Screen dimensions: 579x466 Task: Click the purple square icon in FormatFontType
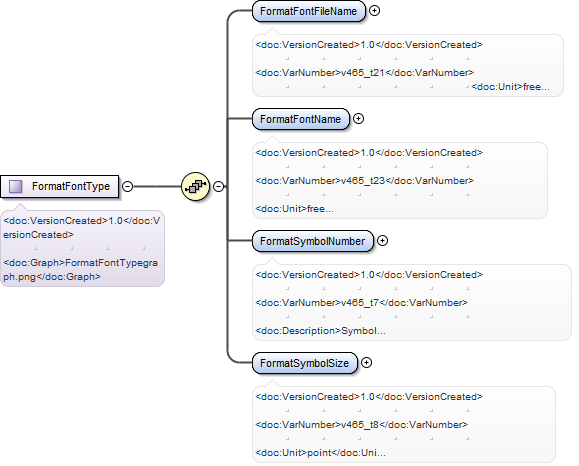point(16,186)
